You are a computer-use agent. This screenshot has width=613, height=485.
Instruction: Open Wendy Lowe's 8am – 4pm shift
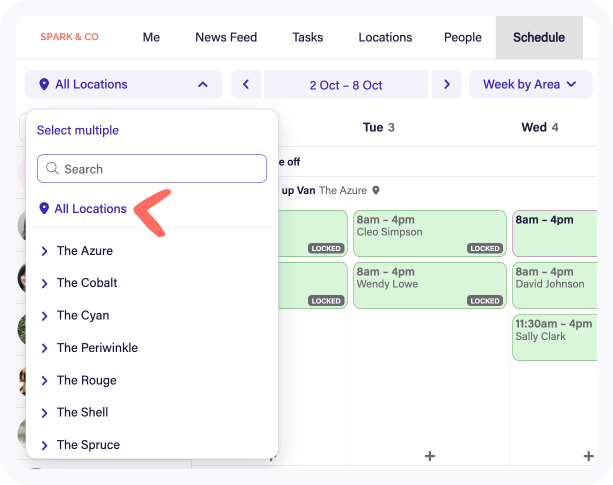pyautogui.click(x=430, y=285)
